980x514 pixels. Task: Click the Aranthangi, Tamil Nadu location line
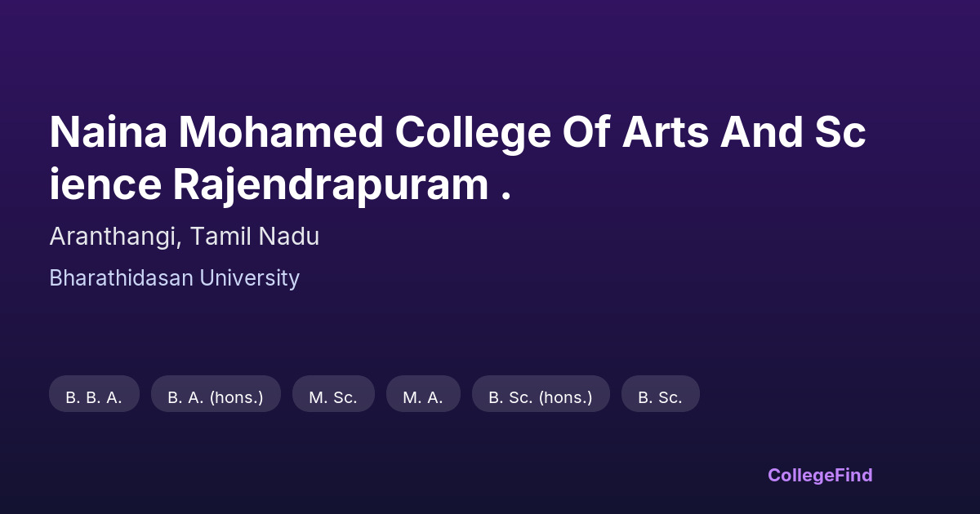184,237
